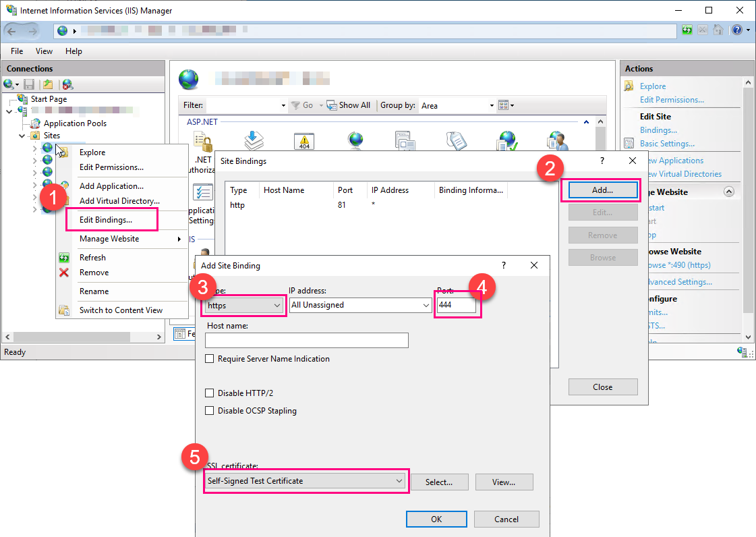Click the Delete Connection icon in Connections toolbar

coord(67,84)
